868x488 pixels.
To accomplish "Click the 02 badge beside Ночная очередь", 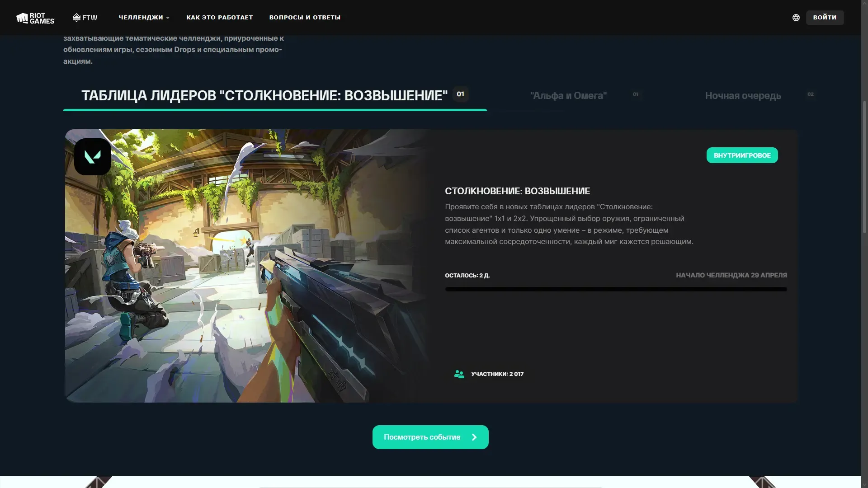I will [x=810, y=94].
